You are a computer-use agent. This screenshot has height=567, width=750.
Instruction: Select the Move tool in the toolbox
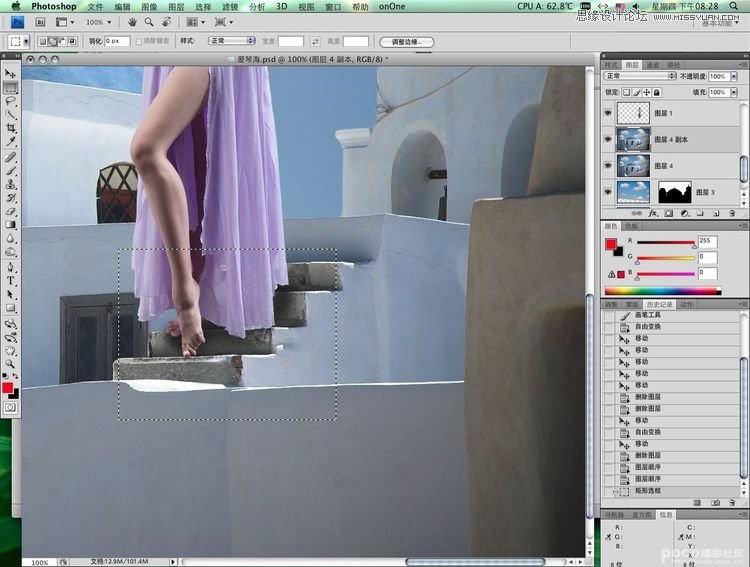tap(10, 74)
